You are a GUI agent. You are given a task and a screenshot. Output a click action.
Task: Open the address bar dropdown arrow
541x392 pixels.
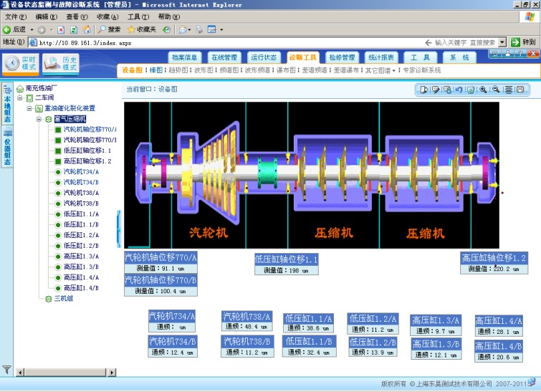502,42
